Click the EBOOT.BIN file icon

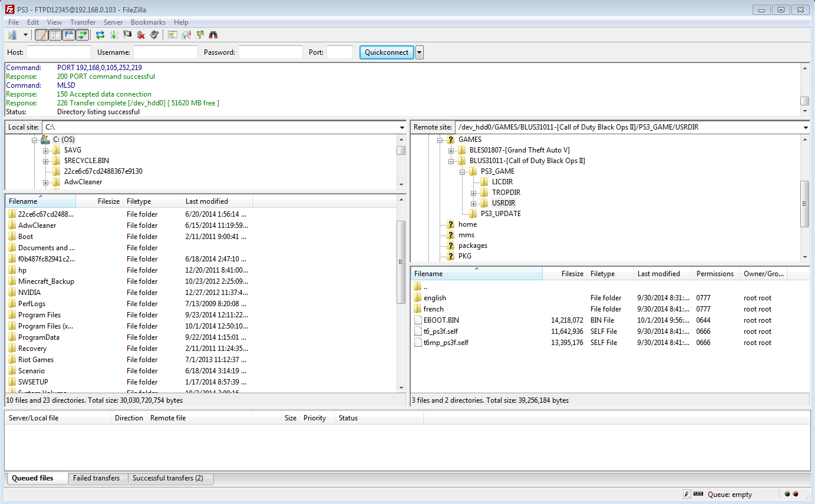pos(418,320)
